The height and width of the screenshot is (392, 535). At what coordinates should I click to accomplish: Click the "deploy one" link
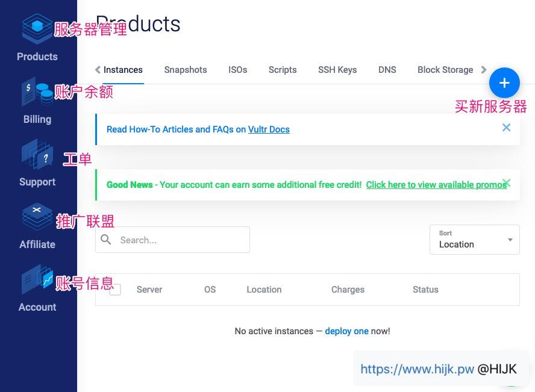[346, 331]
